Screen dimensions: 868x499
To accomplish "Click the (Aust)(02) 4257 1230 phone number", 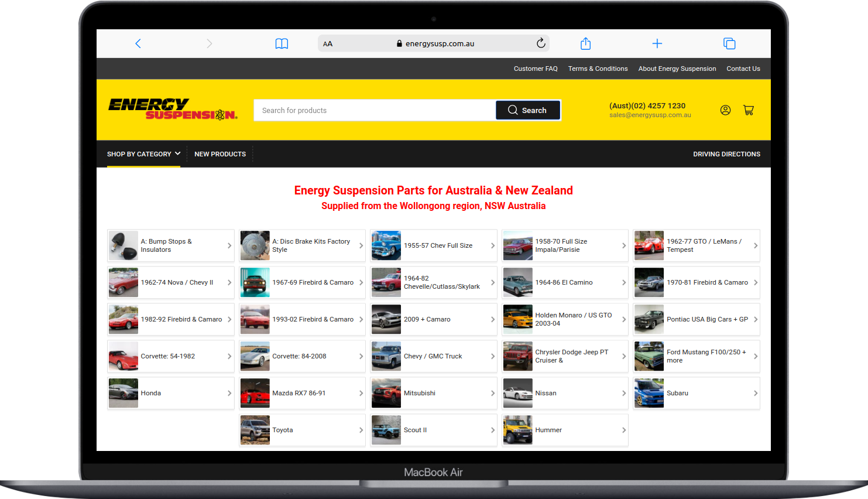I will pos(647,105).
